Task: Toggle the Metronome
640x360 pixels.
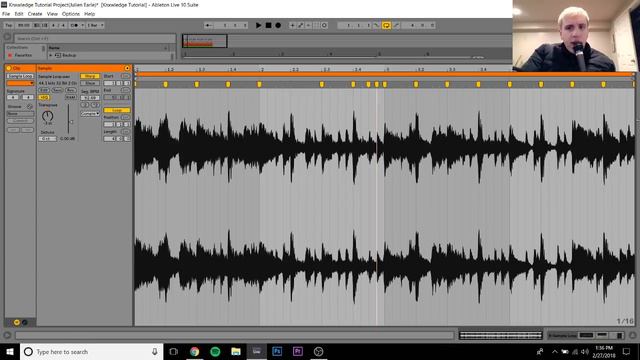Action: [74, 25]
